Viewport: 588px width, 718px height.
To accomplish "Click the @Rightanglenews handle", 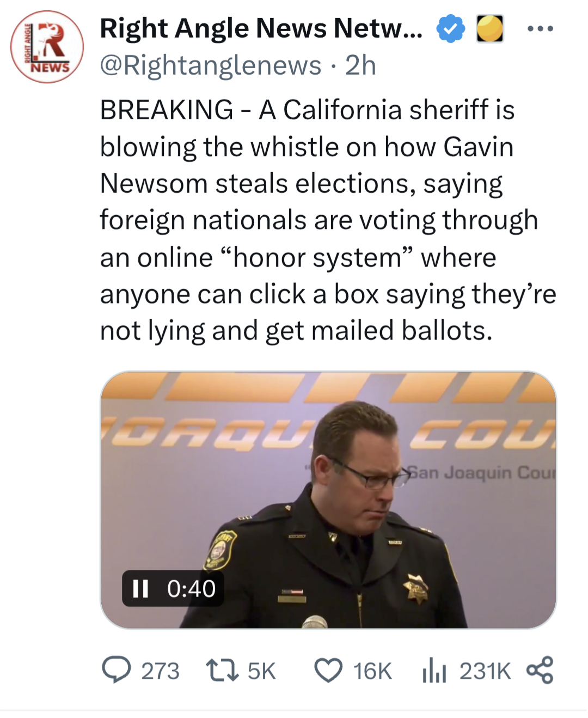I will click(x=210, y=65).
